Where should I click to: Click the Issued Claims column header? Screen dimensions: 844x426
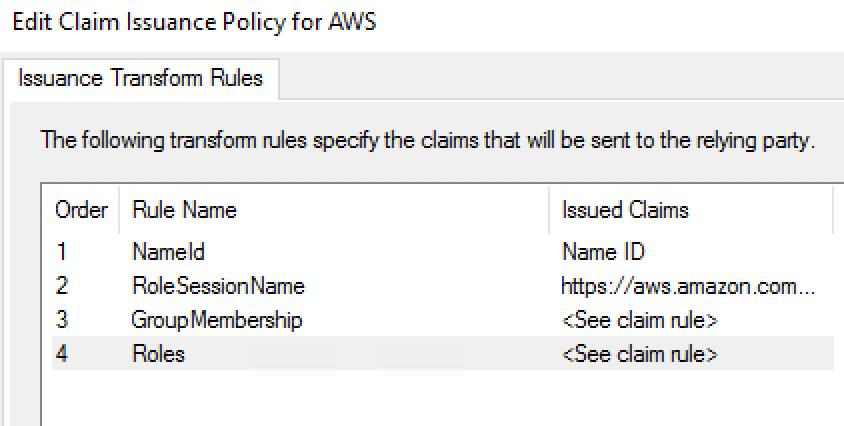625,210
